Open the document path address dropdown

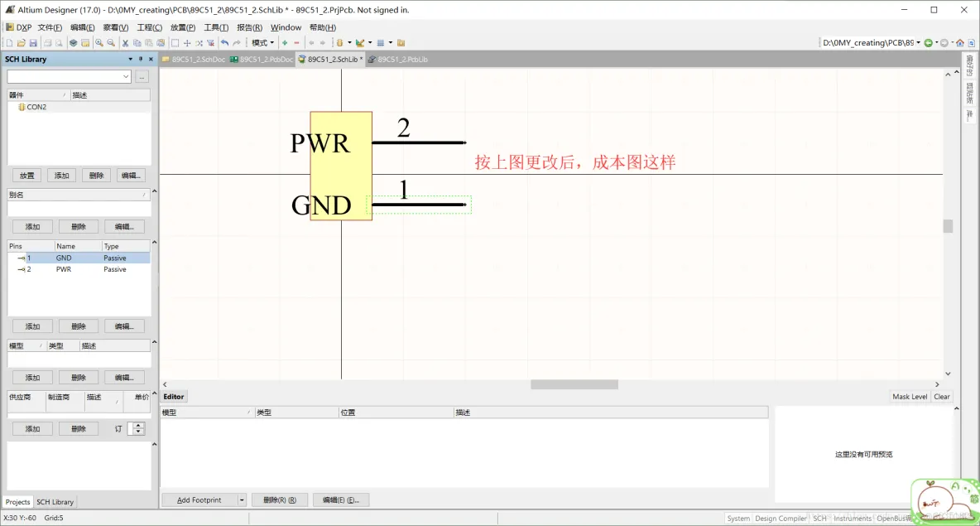coord(918,43)
